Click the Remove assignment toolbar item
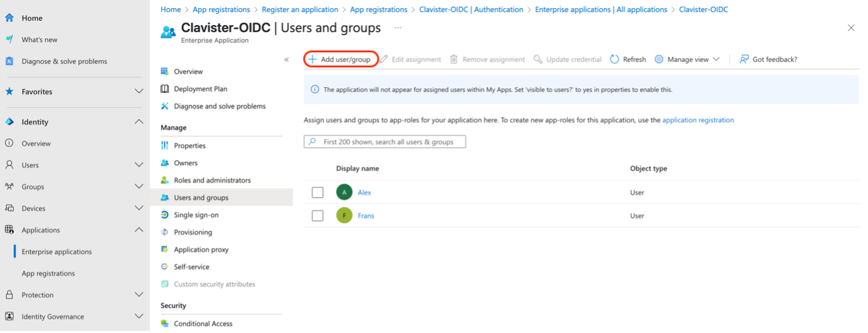This screenshot has height=333, width=868. pos(487,60)
